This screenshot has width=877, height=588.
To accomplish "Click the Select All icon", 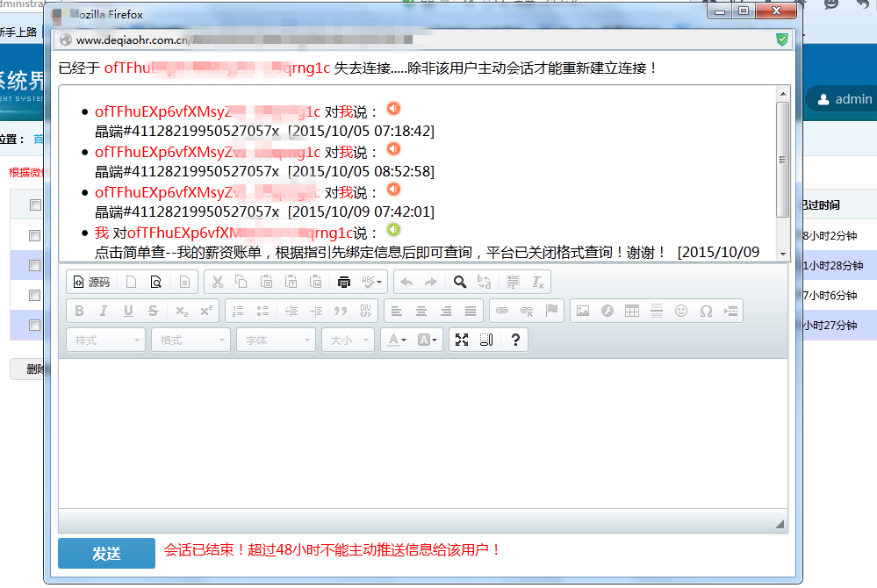I will [513, 283].
